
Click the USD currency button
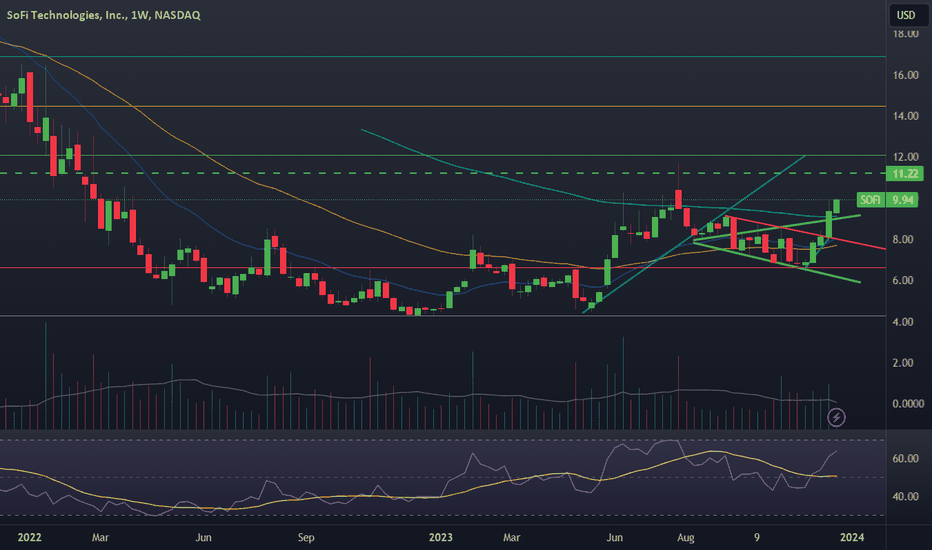(906, 15)
